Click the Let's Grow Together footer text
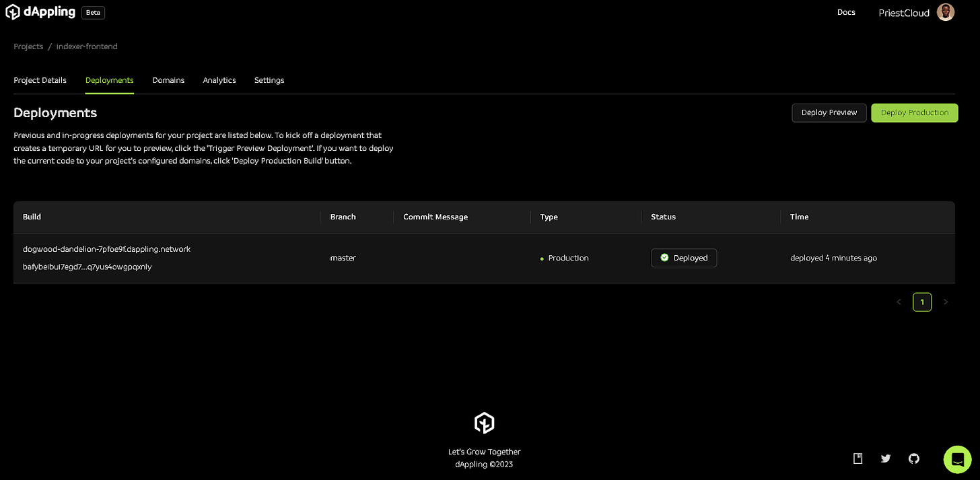This screenshot has height=480, width=980. pos(485,452)
